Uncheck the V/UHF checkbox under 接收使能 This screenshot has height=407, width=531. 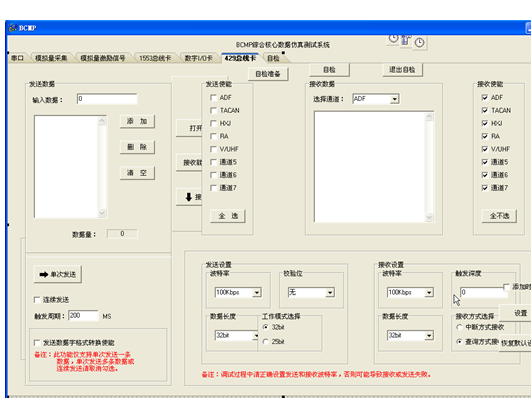point(485,149)
